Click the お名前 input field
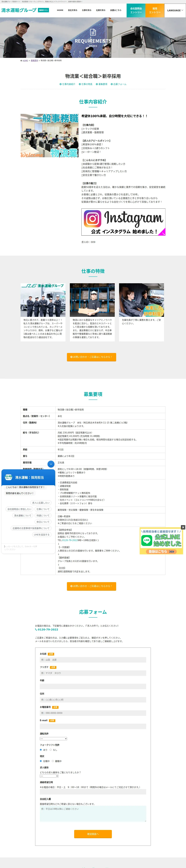This screenshot has width=186, height=868. (x=93, y=660)
